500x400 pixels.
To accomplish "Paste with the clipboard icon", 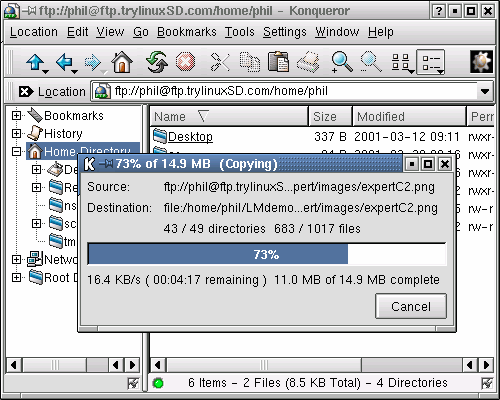I will (x=278, y=62).
